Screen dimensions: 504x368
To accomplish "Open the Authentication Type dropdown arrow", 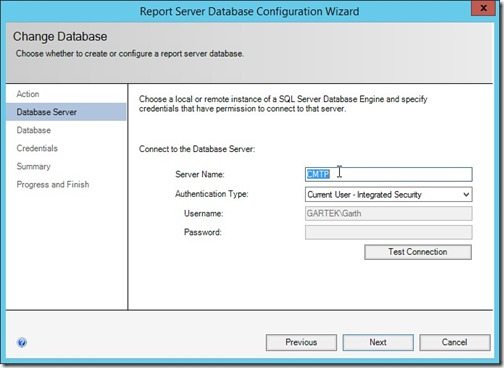I will (466, 194).
